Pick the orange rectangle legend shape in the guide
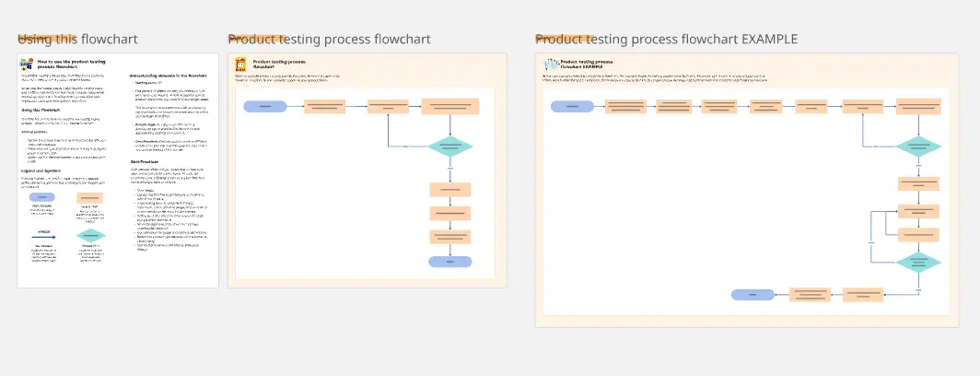 pyautogui.click(x=90, y=197)
